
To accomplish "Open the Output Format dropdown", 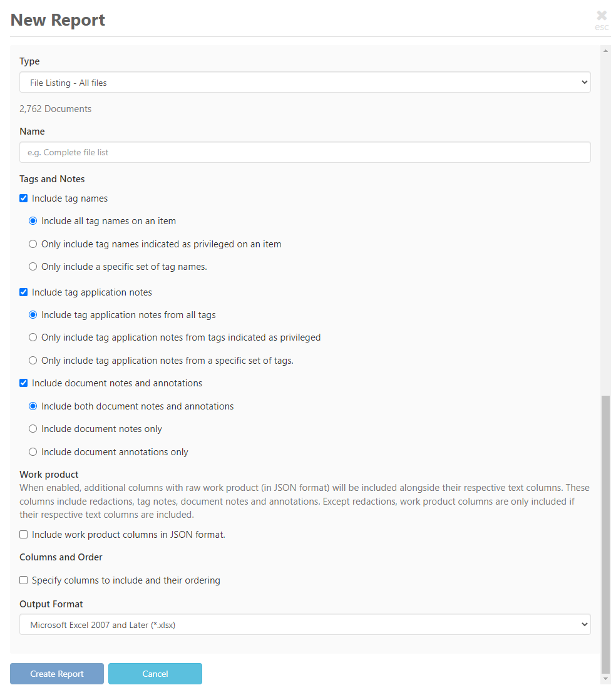I will pyautogui.click(x=304, y=624).
